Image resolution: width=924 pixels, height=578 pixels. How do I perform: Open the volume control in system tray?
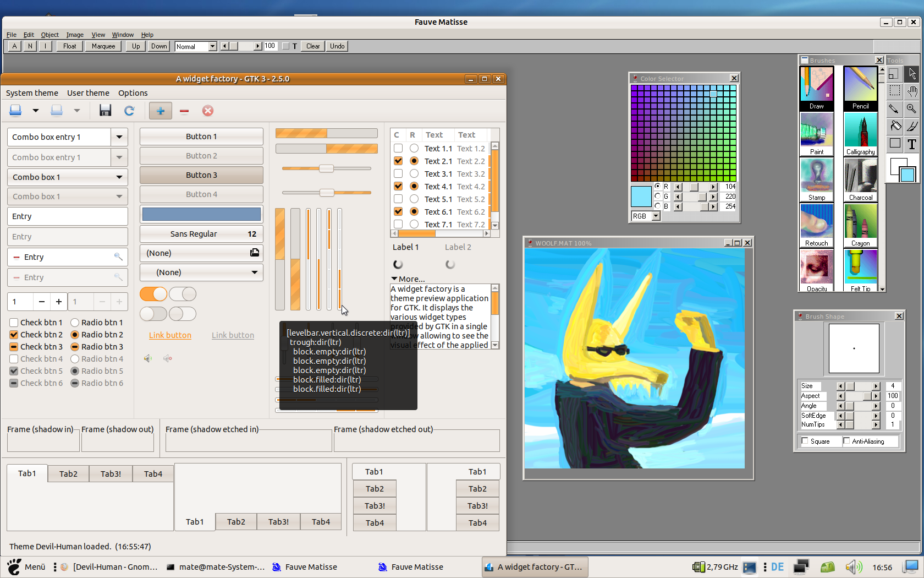pyautogui.click(x=854, y=567)
